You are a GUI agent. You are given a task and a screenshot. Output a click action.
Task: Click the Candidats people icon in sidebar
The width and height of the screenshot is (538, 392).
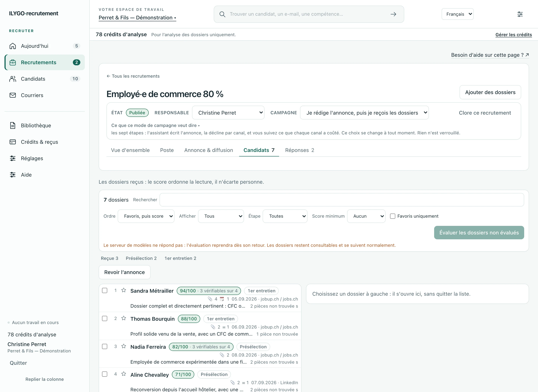[x=13, y=79]
